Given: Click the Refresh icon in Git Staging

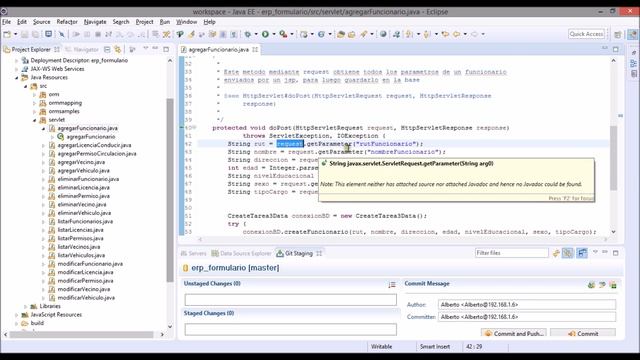Looking at the screenshot, I should pos(556,253).
